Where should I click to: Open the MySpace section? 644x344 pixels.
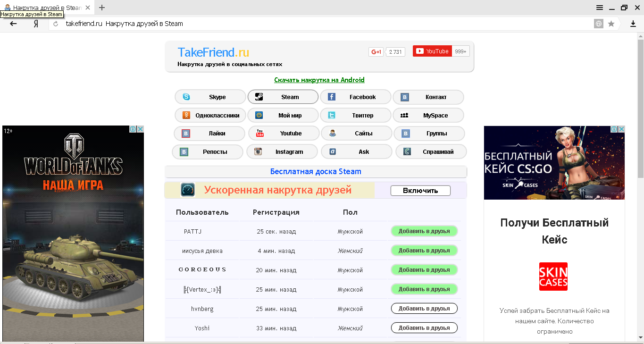tap(428, 115)
